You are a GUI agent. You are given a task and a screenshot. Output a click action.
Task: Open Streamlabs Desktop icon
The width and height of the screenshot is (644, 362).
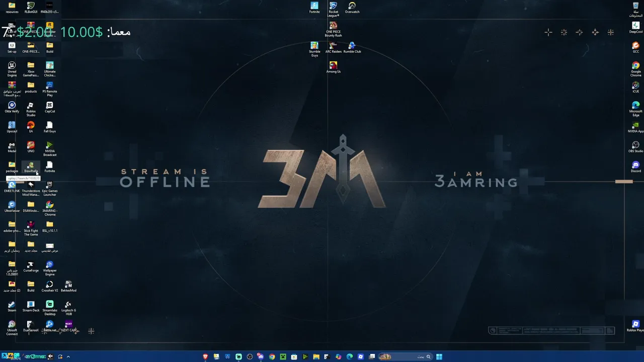[x=50, y=308]
